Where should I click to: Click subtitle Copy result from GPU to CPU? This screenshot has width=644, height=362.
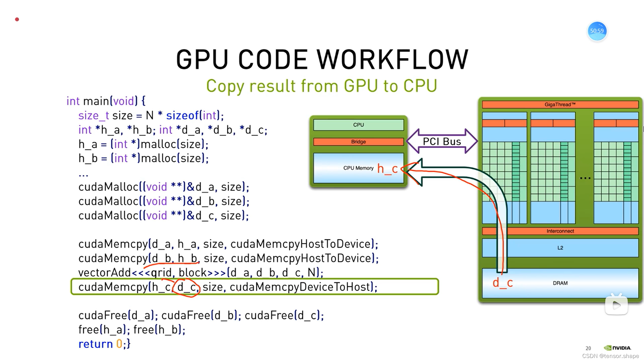[x=322, y=86]
